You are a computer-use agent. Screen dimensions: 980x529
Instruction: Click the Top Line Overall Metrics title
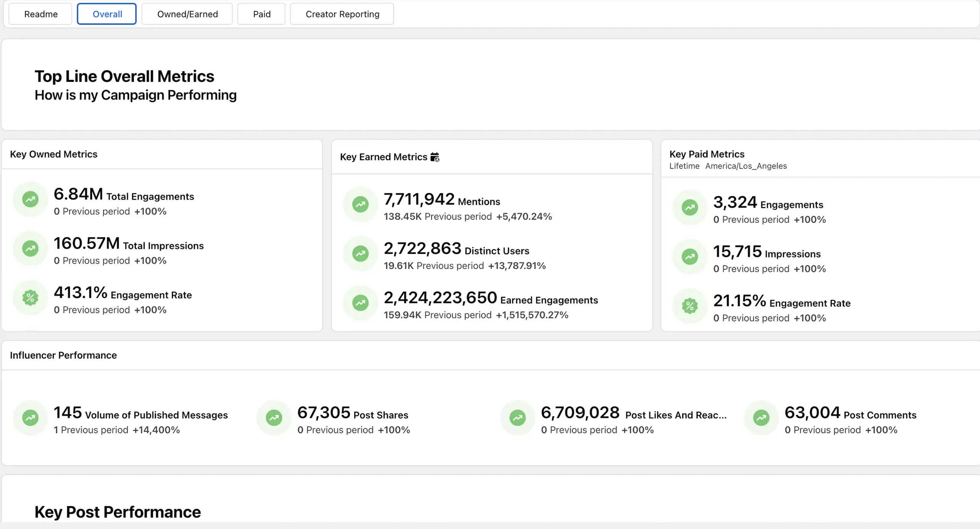pyautogui.click(x=124, y=76)
